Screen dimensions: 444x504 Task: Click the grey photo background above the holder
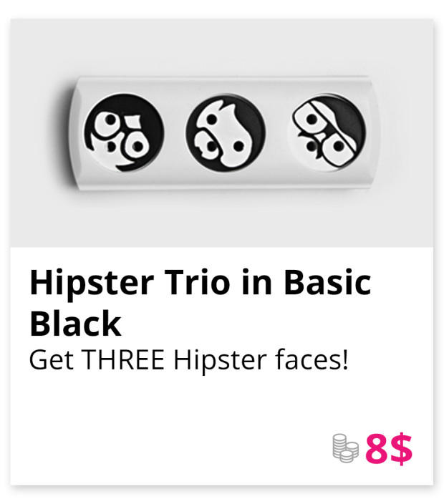222,47
